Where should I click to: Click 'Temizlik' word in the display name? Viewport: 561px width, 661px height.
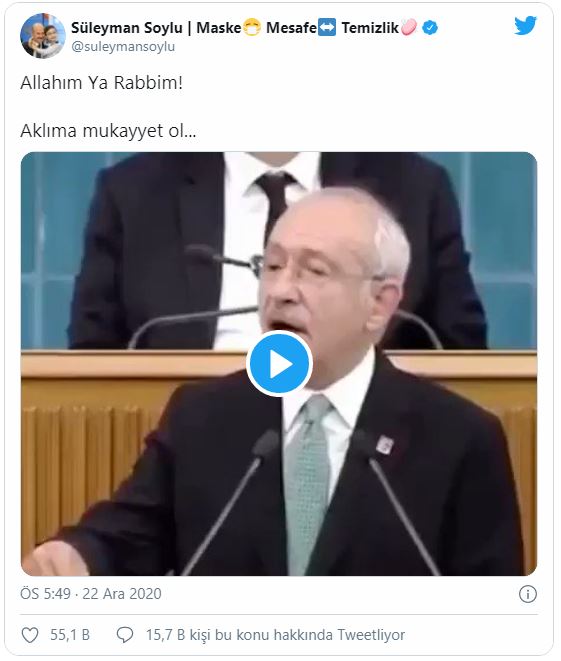pos(370,28)
